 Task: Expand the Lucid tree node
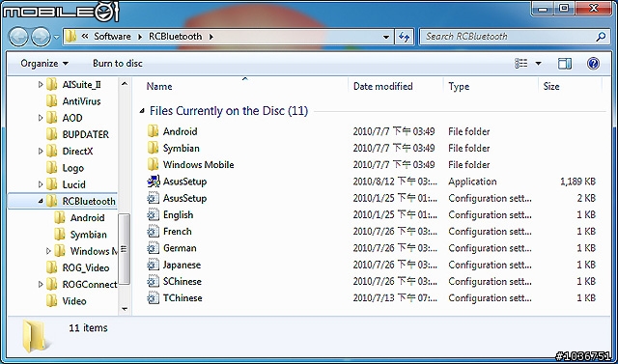click(x=41, y=184)
